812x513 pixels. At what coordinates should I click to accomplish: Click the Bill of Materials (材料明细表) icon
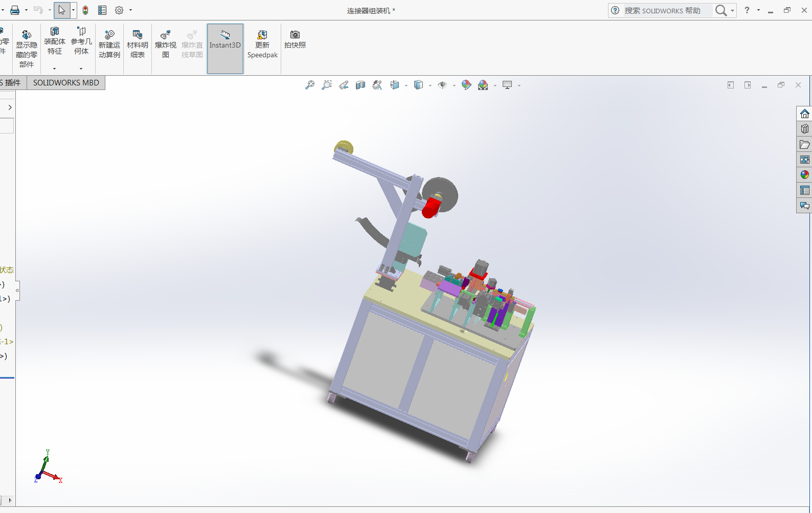point(137,44)
